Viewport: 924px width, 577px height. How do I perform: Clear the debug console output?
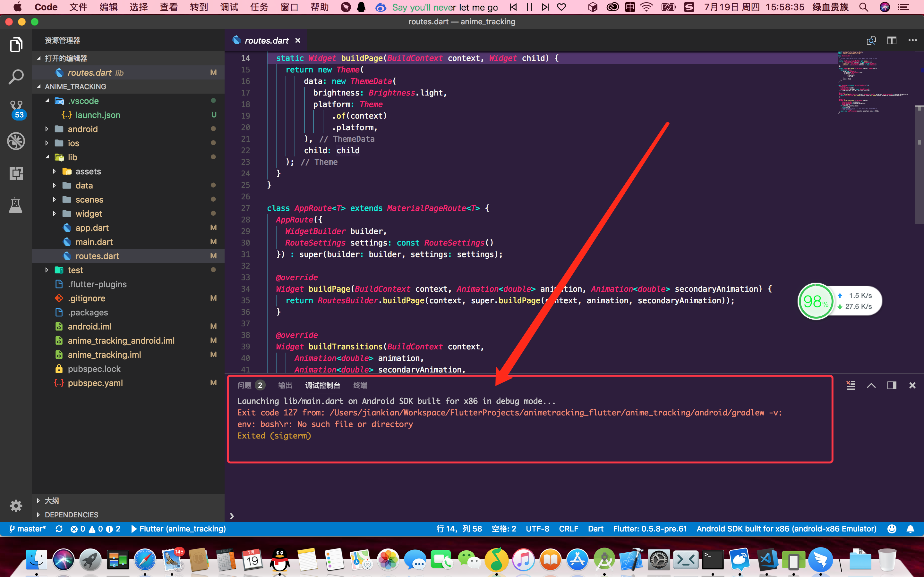(851, 385)
